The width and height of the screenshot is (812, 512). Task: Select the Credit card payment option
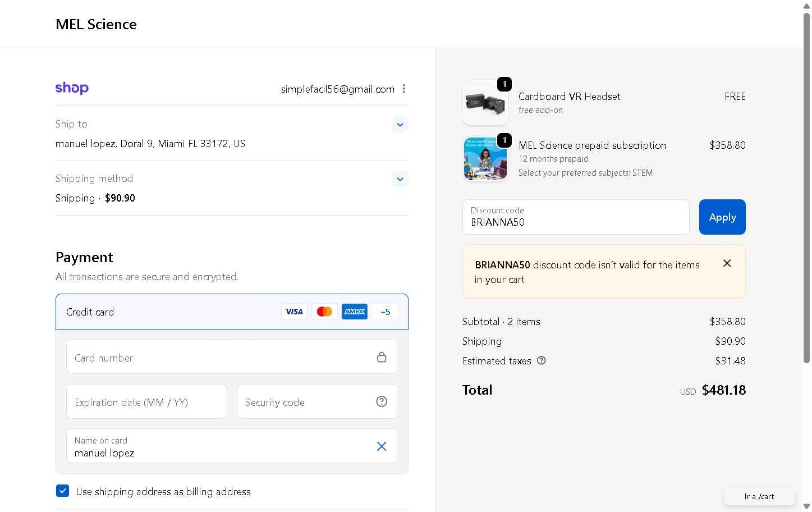[x=232, y=312]
